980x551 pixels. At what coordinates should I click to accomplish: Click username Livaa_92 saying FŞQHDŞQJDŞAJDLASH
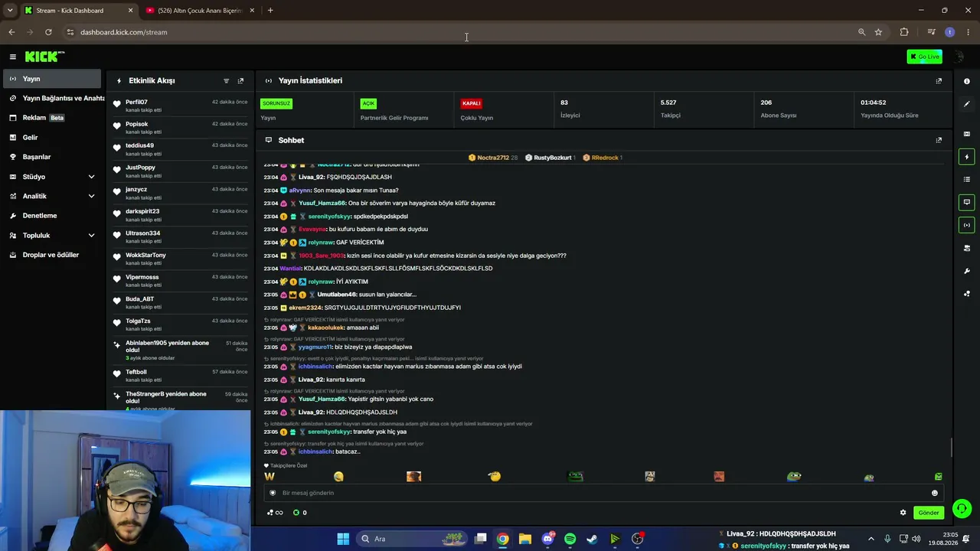[311, 178]
